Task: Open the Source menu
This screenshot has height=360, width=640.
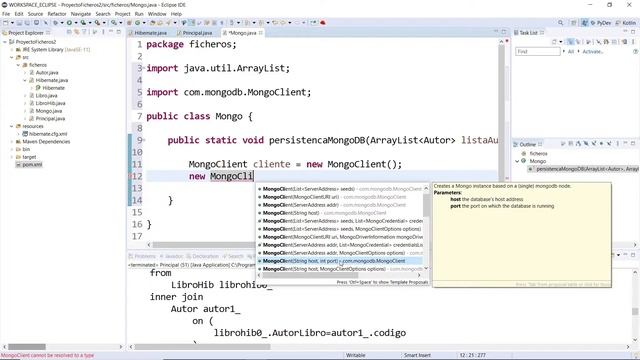Action: (x=35, y=14)
